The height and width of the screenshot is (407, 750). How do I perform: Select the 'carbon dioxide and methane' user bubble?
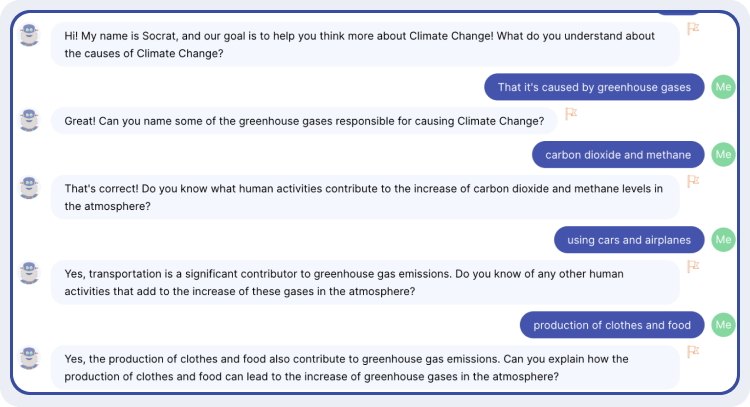[618, 154]
